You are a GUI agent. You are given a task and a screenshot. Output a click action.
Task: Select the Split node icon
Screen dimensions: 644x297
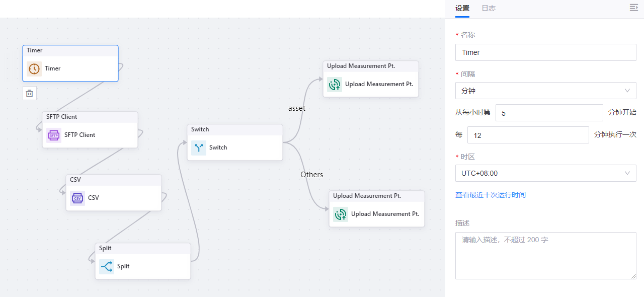coord(107,267)
